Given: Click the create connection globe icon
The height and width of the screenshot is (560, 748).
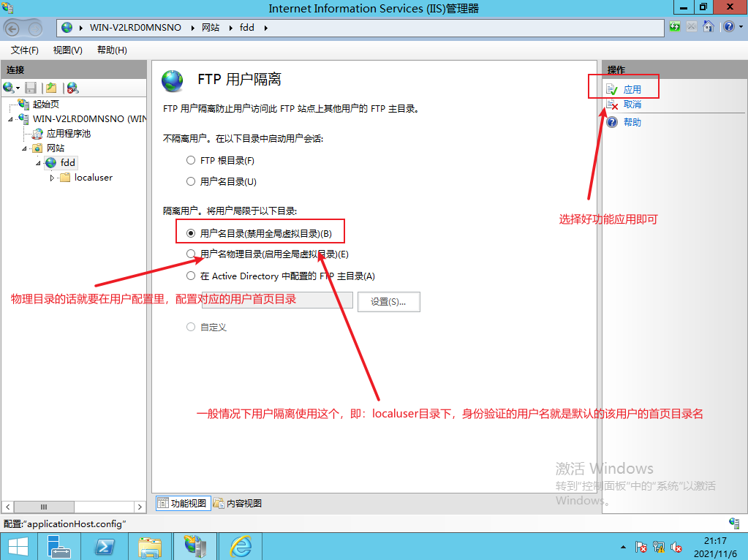Looking at the screenshot, I should 8,88.
